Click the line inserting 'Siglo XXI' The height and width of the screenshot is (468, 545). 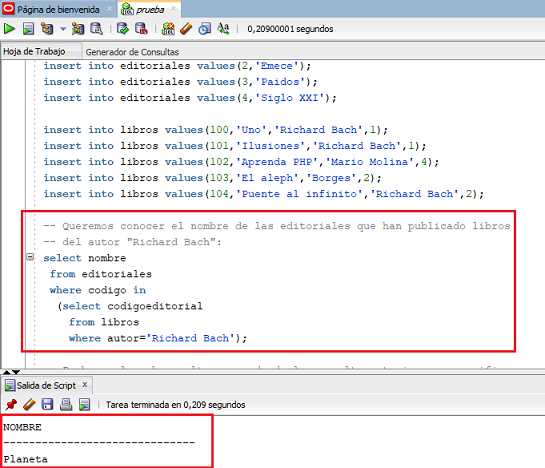[x=190, y=98]
